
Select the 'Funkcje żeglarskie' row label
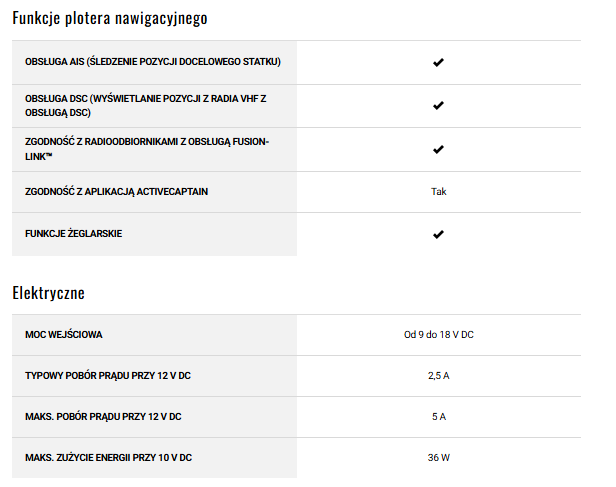pyautogui.click(x=74, y=233)
